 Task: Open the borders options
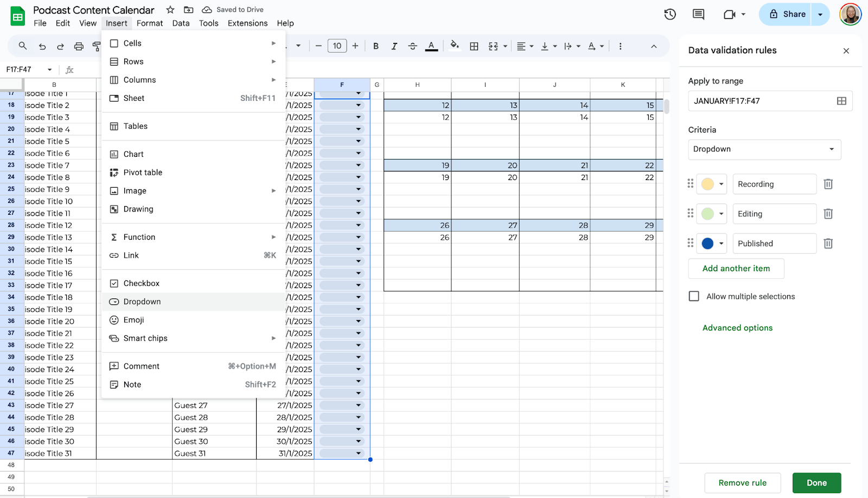tap(474, 46)
